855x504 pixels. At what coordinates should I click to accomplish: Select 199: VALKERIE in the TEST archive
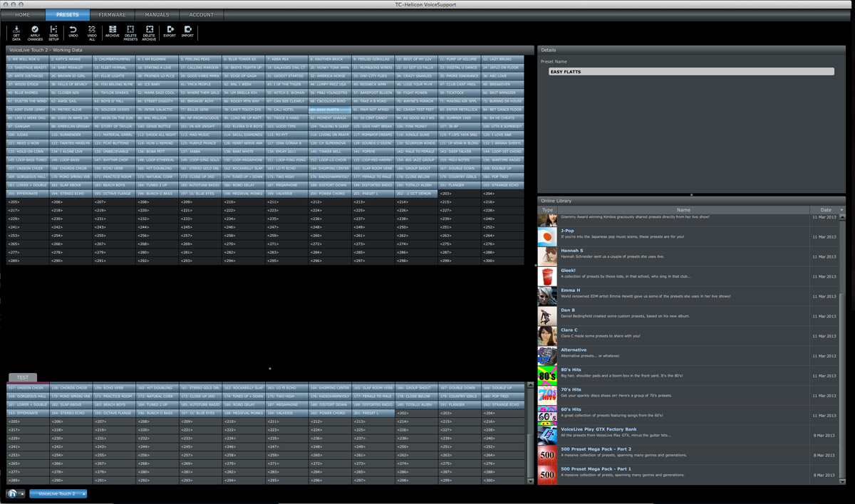[287, 413]
